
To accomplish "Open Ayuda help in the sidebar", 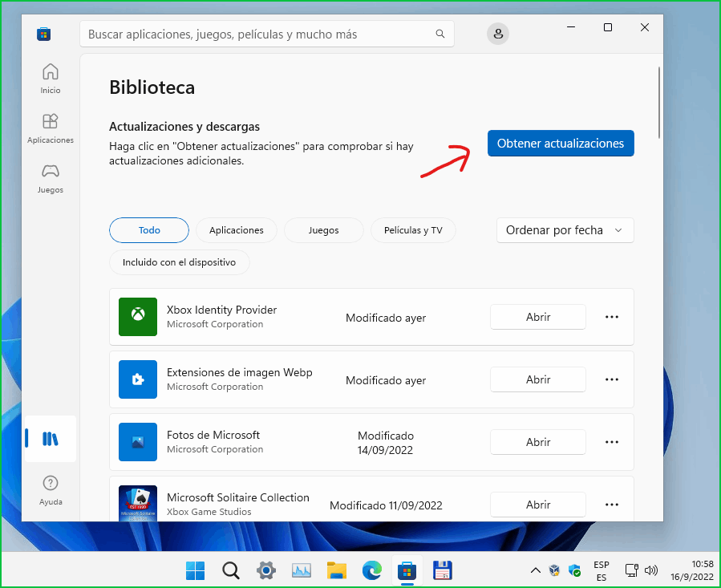I will pos(50,490).
